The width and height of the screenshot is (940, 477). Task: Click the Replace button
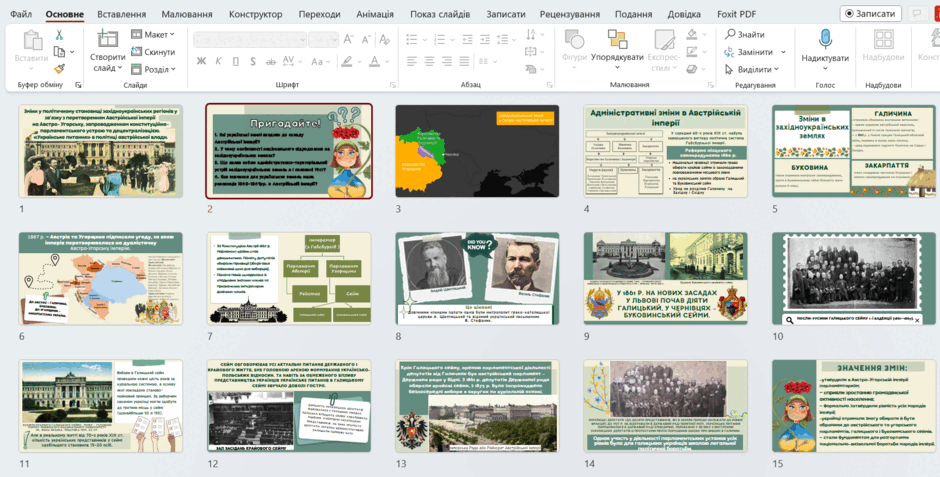click(755, 52)
